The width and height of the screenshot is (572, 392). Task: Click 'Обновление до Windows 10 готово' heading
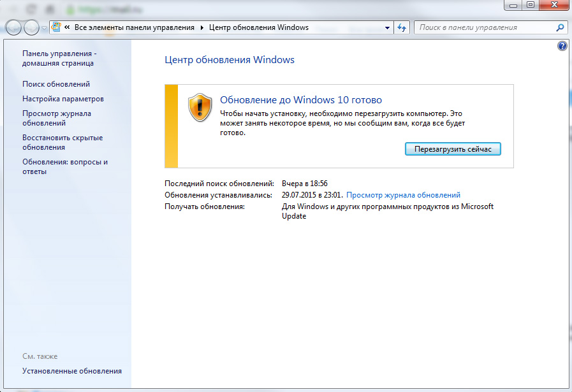click(x=301, y=100)
